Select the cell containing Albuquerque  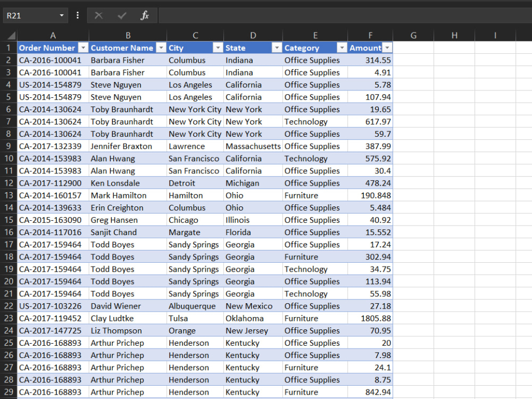(195, 306)
